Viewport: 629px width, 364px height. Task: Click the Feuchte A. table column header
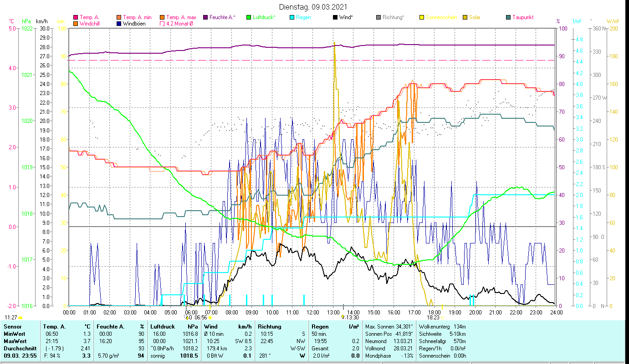coord(110,326)
